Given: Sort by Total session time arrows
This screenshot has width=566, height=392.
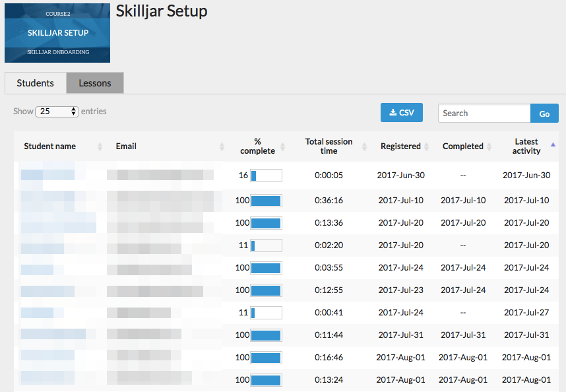Looking at the screenshot, I should click(364, 147).
